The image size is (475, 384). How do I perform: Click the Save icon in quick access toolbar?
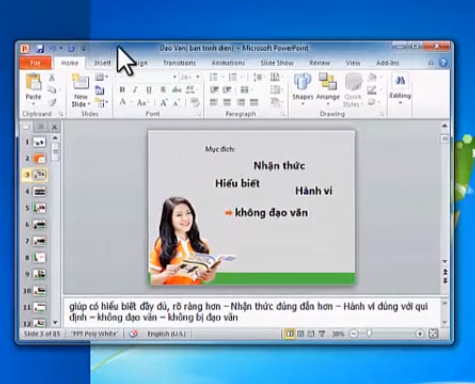pyautogui.click(x=40, y=49)
